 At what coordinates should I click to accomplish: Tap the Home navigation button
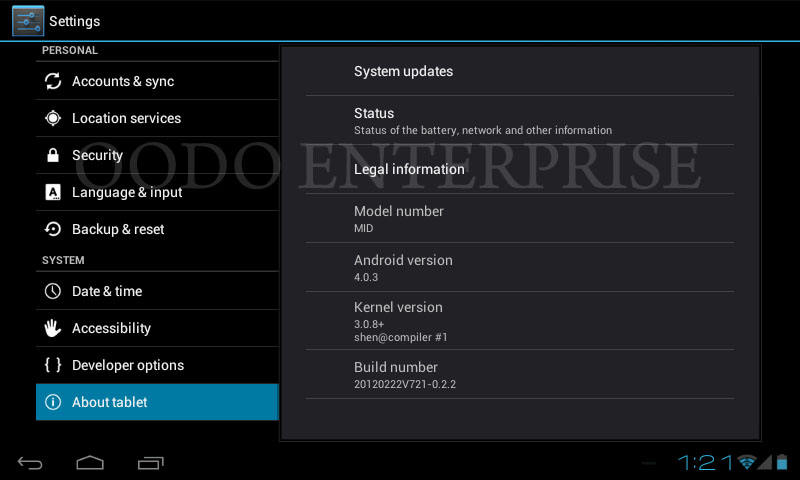click(x=90, y=463)
